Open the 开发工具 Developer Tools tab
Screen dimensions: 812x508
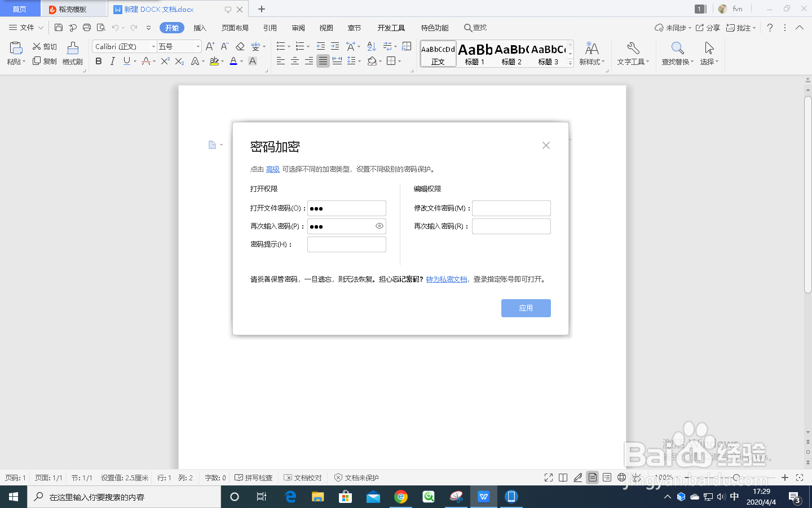(391, 28)
